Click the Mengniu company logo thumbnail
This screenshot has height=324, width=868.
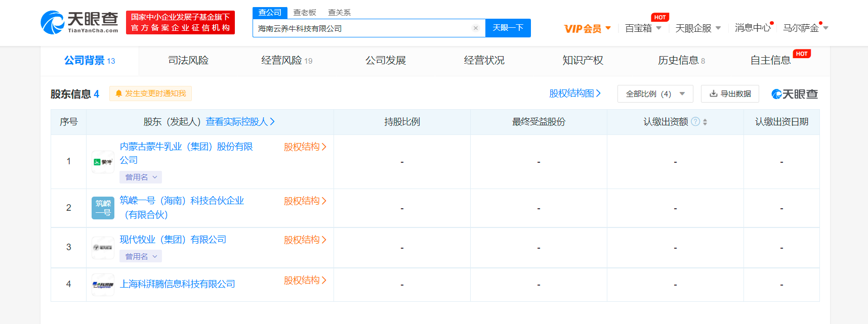pyautogui.click(x=103, y=162)
